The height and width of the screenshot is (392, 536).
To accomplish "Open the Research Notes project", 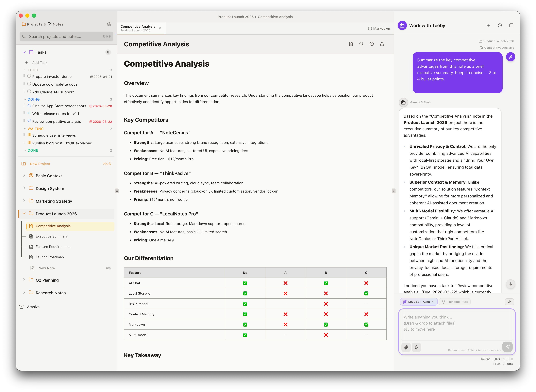I will (x=51, y=293).
